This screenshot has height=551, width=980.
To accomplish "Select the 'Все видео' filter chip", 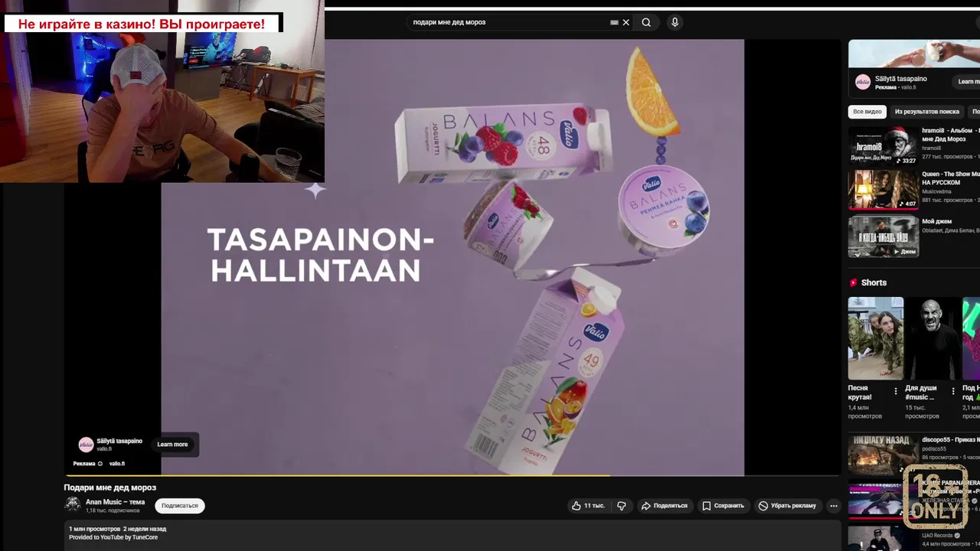I will [x=867, y=112].
